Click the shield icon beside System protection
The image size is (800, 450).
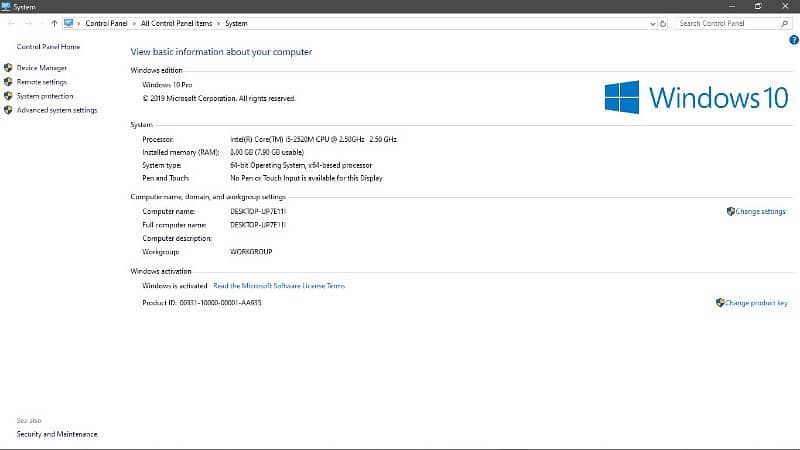point(9,96)
